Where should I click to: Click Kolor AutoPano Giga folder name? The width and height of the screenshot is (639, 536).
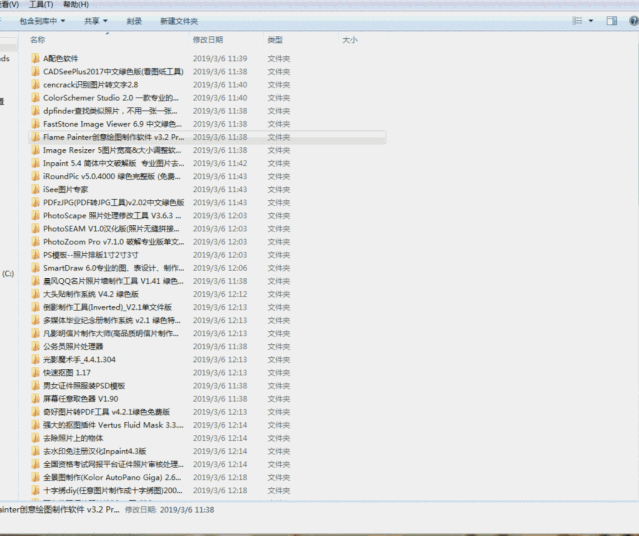(x=112, y=477)
